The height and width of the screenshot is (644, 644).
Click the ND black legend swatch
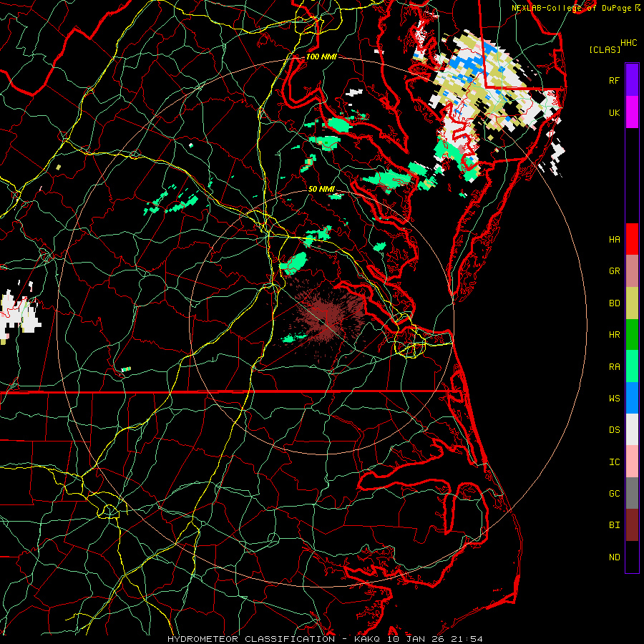[x=632, y=557]
